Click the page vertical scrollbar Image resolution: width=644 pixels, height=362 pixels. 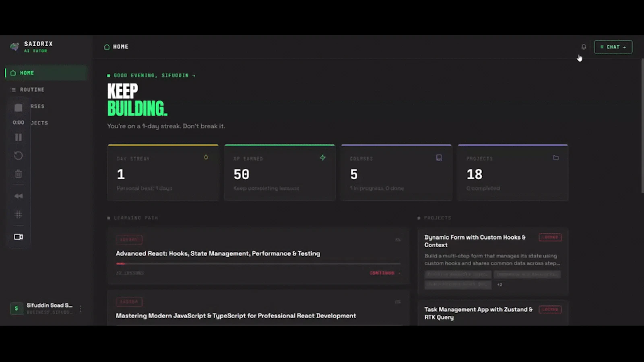(642, 126)
